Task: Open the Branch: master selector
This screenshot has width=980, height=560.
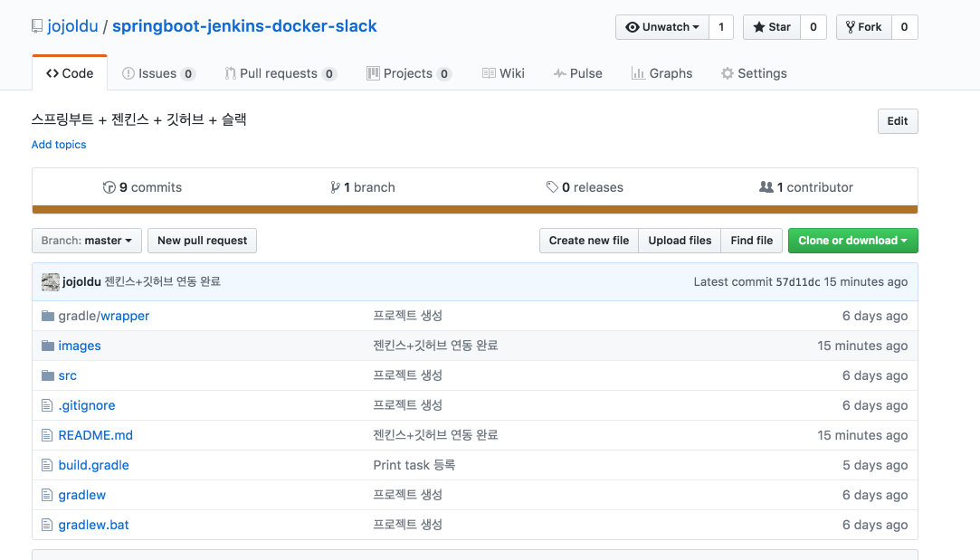Action: (x=87, y=241)
